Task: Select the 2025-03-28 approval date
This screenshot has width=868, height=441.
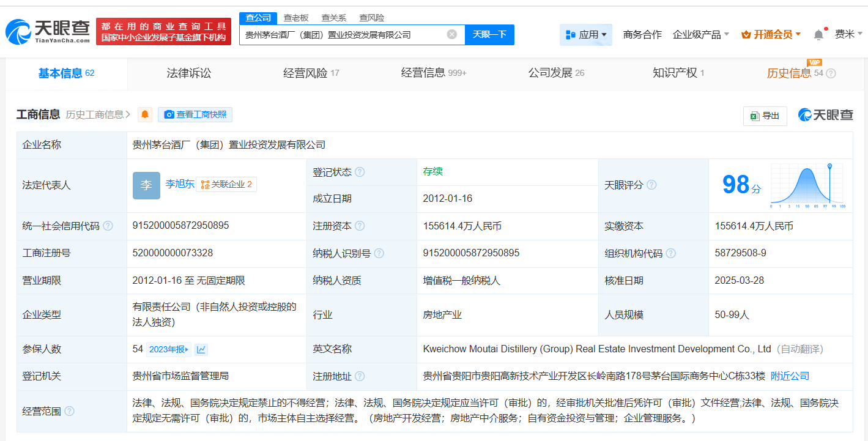Action: [x=740, y=281]
